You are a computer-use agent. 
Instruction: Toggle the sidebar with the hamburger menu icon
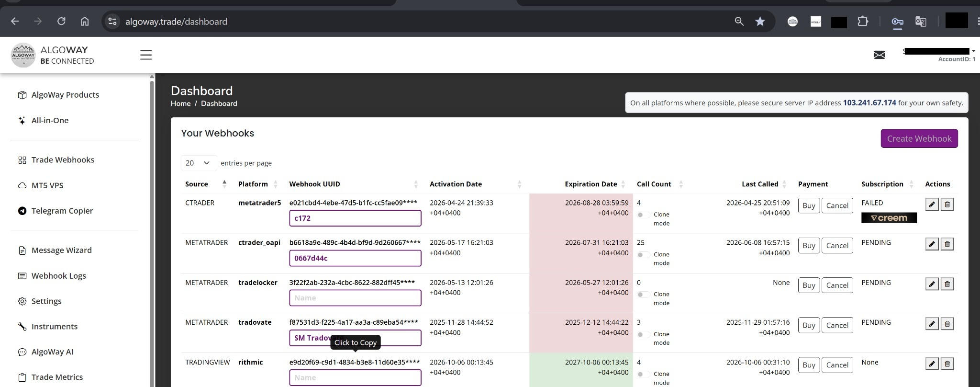coord(146,55)
